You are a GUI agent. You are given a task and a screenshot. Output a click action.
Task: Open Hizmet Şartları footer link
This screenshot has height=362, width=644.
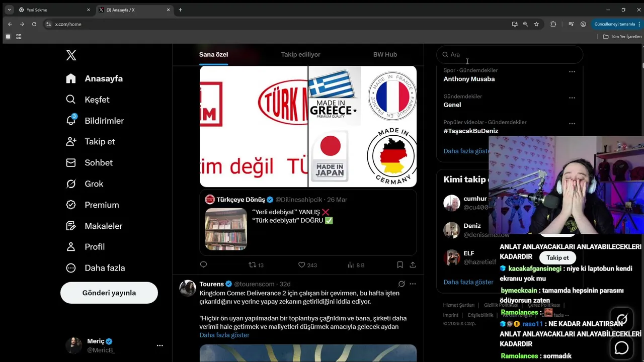pyautogui.click(x=459, y=305)
